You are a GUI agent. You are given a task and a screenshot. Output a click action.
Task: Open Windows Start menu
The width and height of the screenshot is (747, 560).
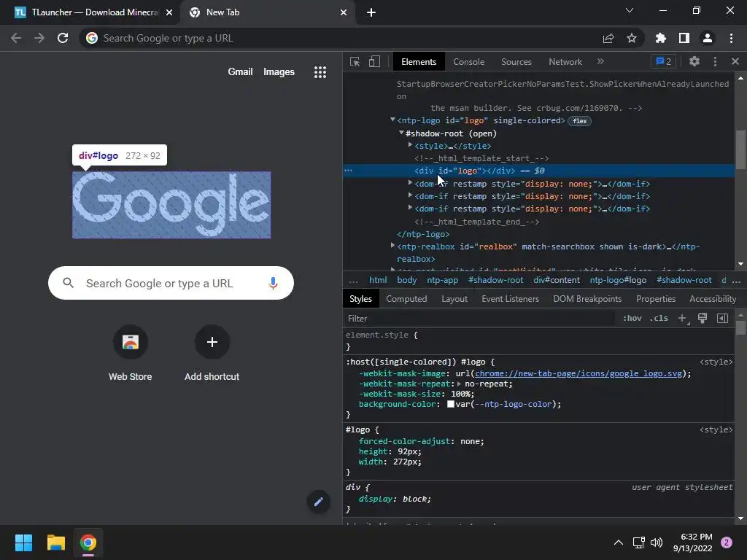23,542
